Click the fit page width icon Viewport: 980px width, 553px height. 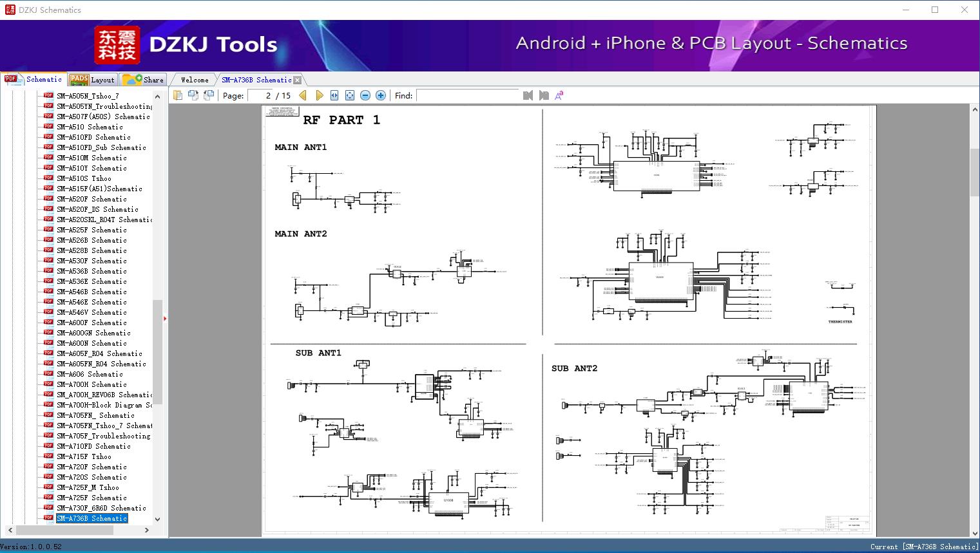pyautogui.click(x=334, y=95)
